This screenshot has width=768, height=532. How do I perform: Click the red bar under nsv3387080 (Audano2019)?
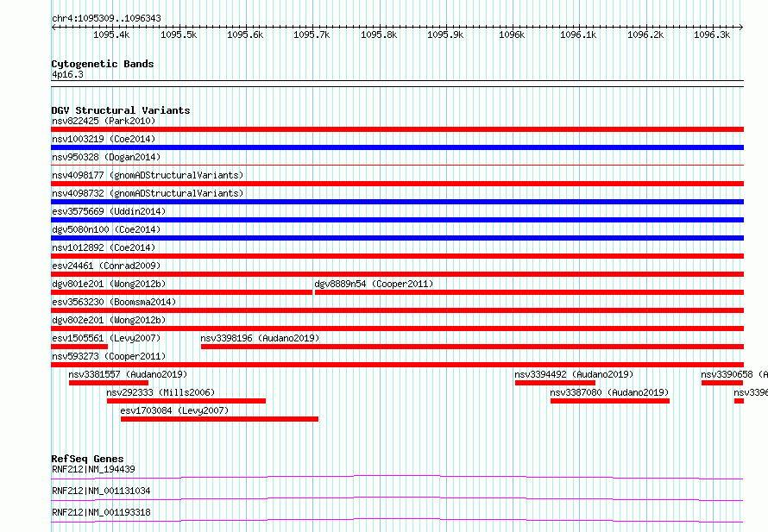(x=610, y=401)
